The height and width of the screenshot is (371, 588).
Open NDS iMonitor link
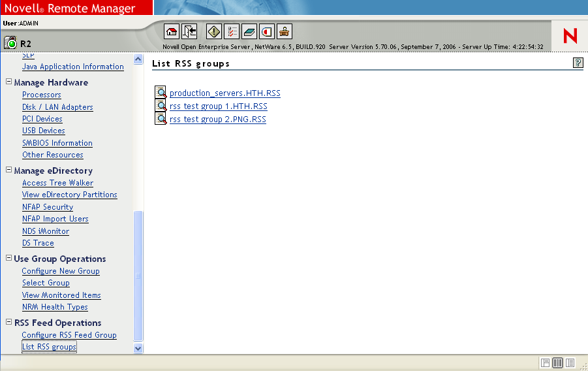[x=46, y=231]
